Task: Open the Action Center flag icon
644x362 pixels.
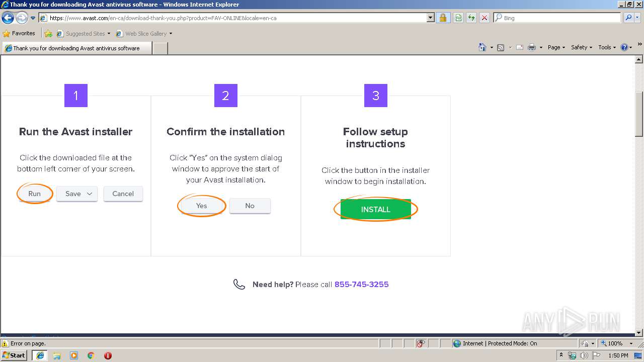Action: coord(596,355)
